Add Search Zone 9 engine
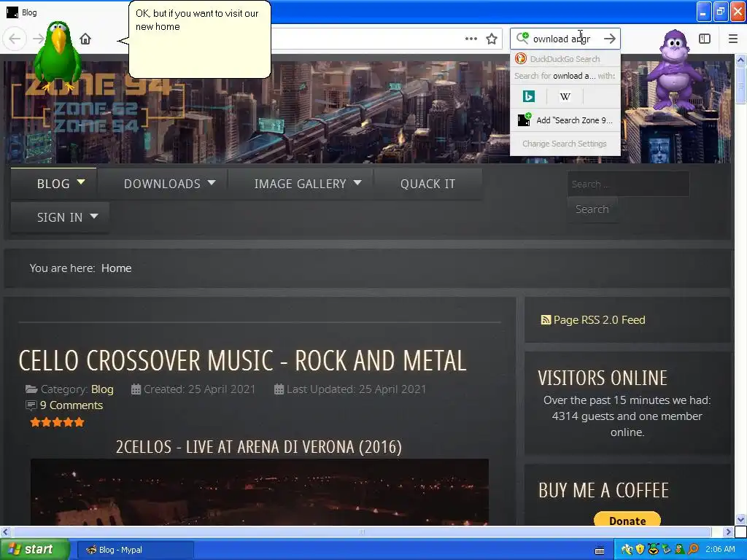Viewport: 747px width, 560px height. tap(565, 120)
